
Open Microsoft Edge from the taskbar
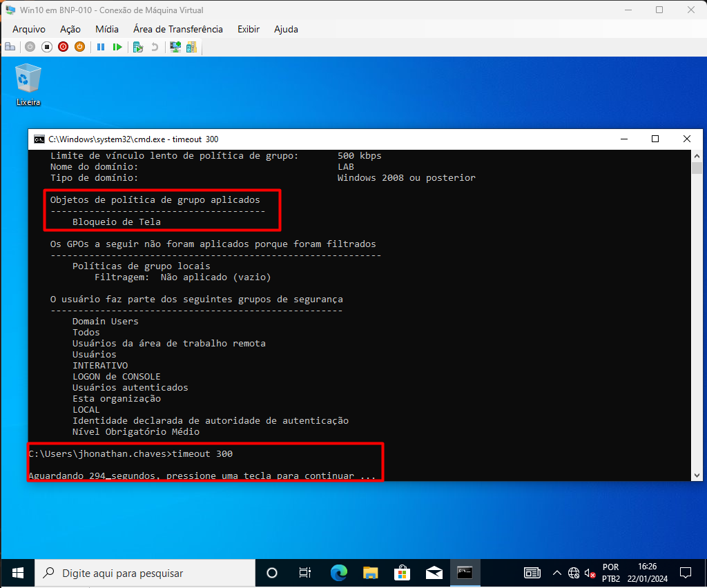point(338,573)
